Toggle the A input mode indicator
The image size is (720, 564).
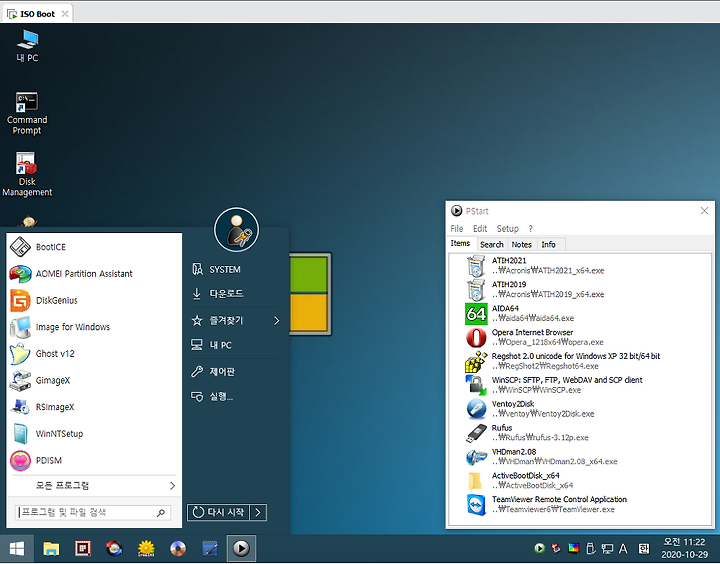tap(623, 548)
